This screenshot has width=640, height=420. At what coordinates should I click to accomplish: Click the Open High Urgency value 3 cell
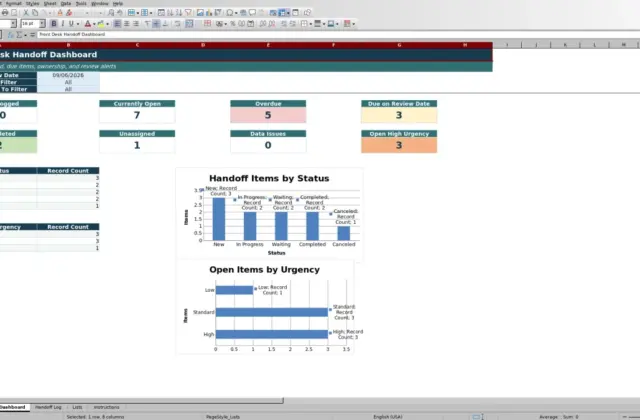pos(399,145)
